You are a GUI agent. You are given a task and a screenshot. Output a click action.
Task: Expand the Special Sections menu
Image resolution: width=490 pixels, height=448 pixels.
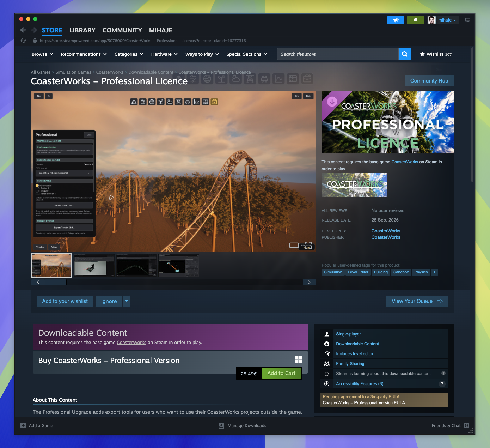(x=247, y=54)
